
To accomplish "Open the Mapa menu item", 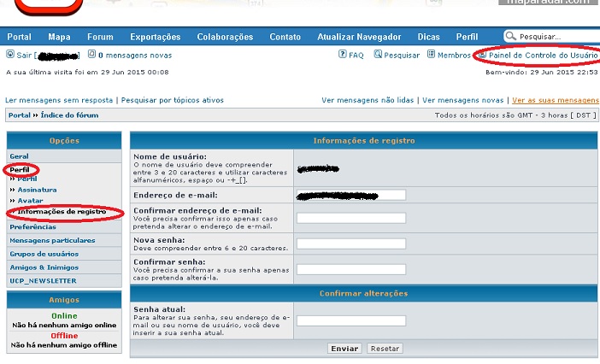I will point(59,37).
